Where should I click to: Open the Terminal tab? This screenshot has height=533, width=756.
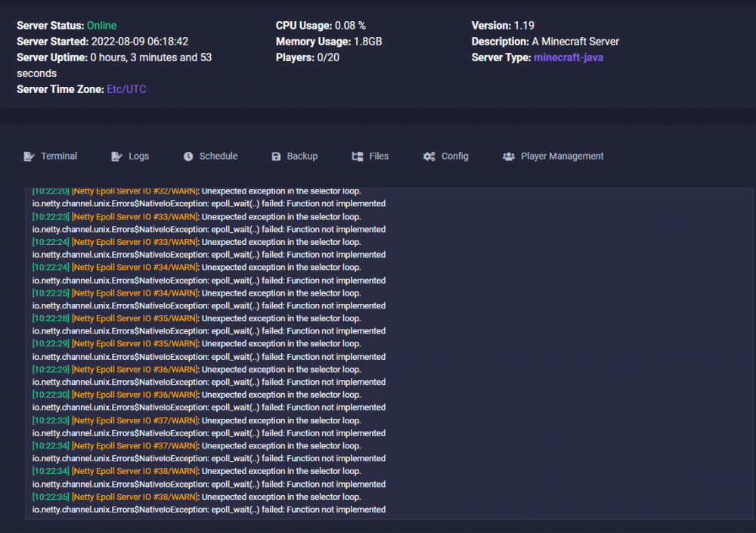tap(51, 156)
